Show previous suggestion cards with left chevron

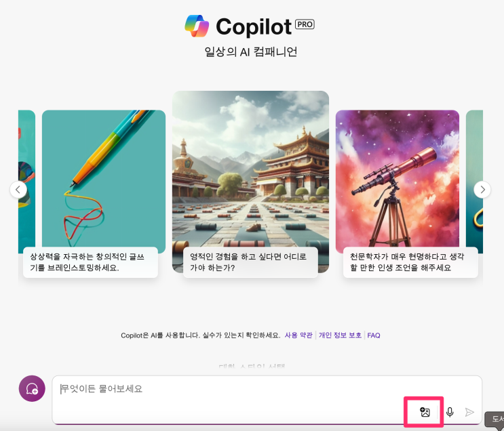(18, 190)
